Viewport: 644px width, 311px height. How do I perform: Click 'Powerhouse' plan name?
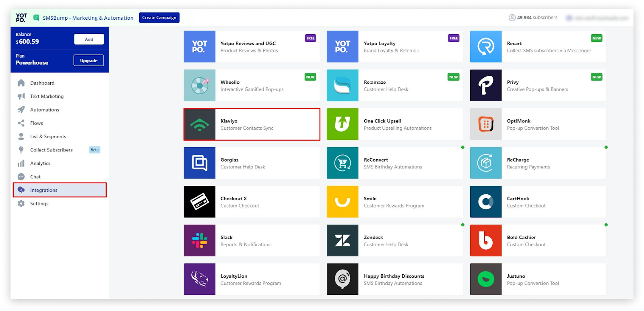point(32,63)
